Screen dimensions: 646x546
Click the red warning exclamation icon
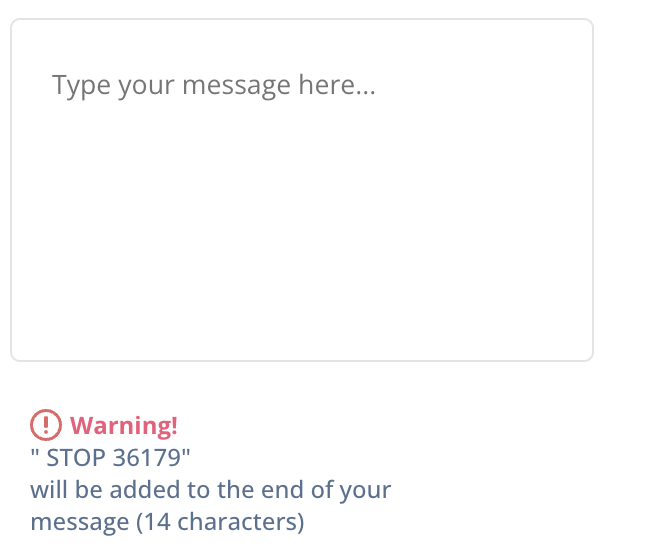(x=46, y=425)
